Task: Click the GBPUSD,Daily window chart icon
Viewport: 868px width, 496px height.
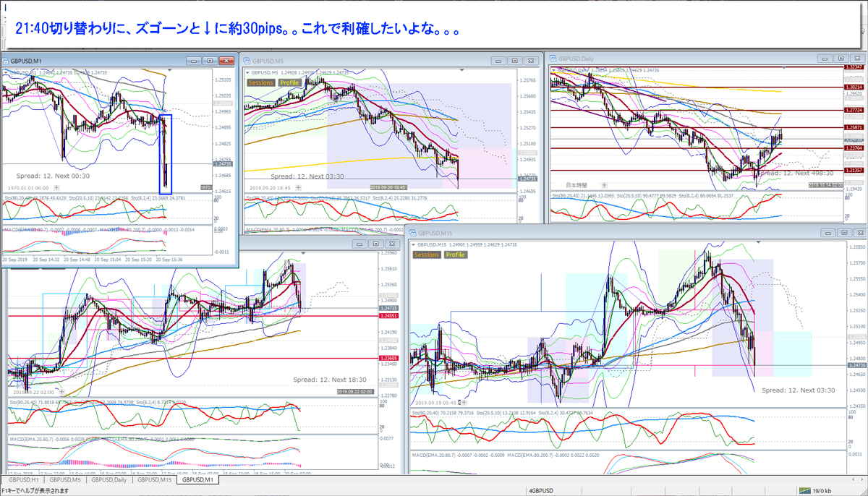Action: [553, 58]
